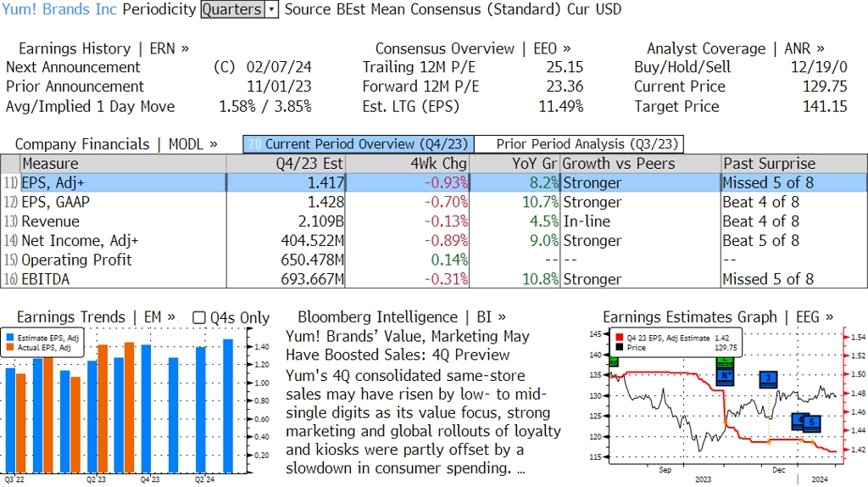The image size is (868, 487).
Task: Open the N+ news marker on the estimates graph
Action: click(x=725, y=376)
